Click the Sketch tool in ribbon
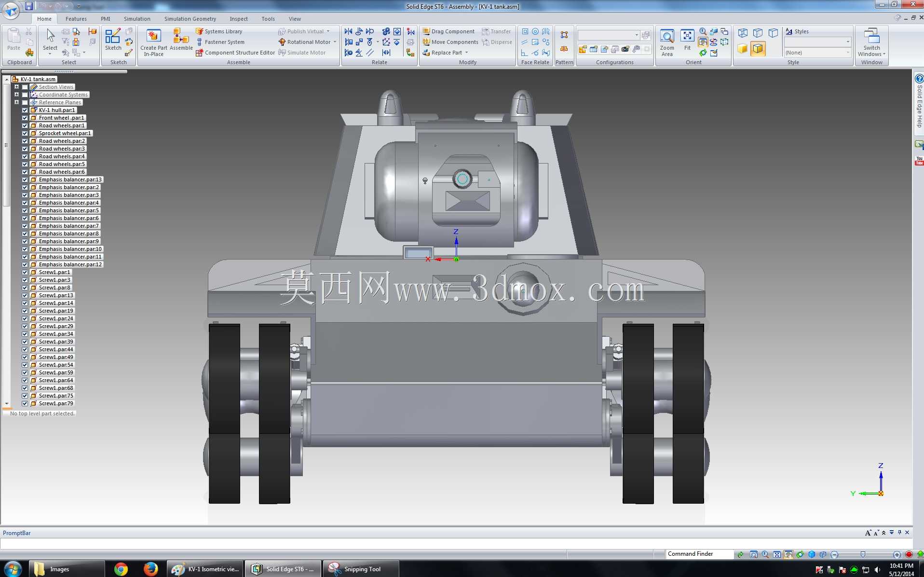 coord(113,40)
